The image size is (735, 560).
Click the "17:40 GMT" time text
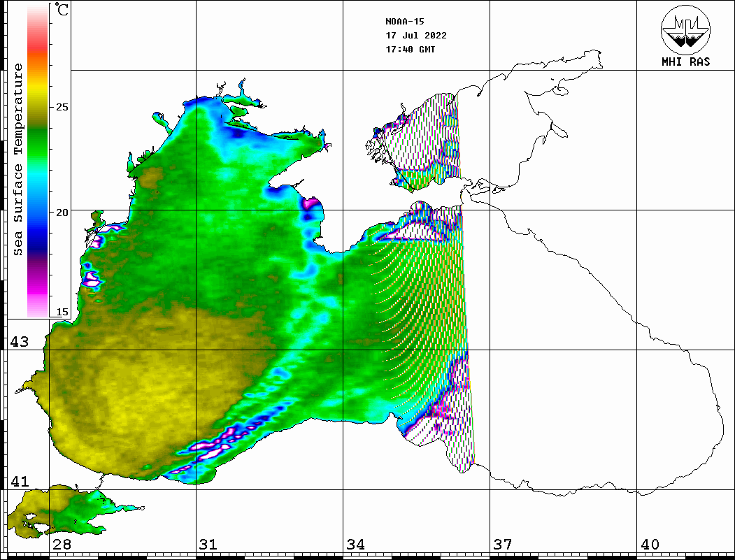click(x=411, y=49)
